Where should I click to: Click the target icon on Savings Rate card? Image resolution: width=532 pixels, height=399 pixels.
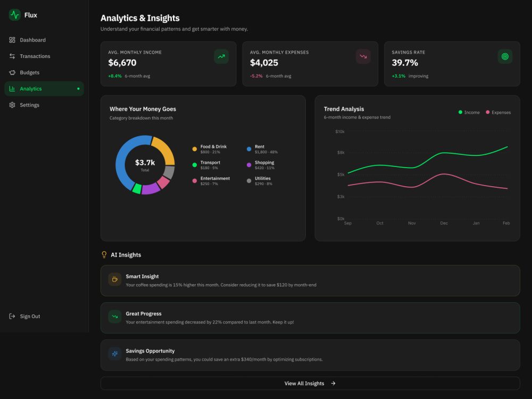click(505, 57)
